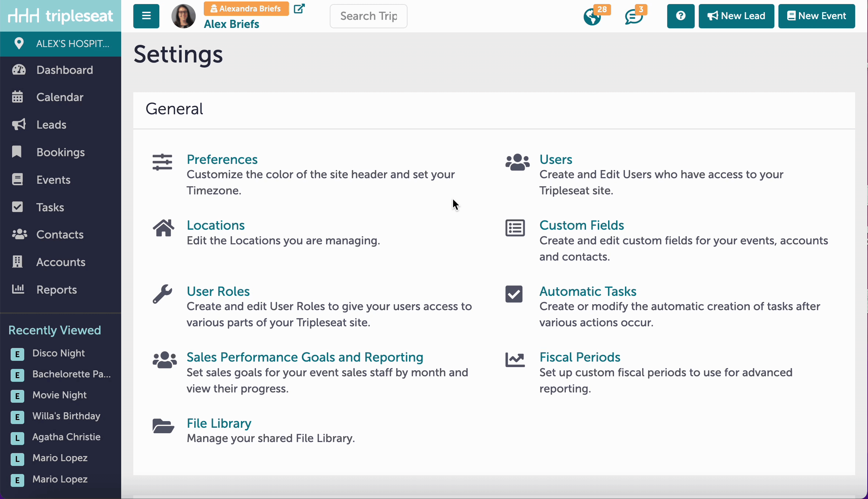The width and height of the screenshot is (868, 499).
Task: Click the Dashboard gauge icon in sidebar
Action: click(19, 70)
